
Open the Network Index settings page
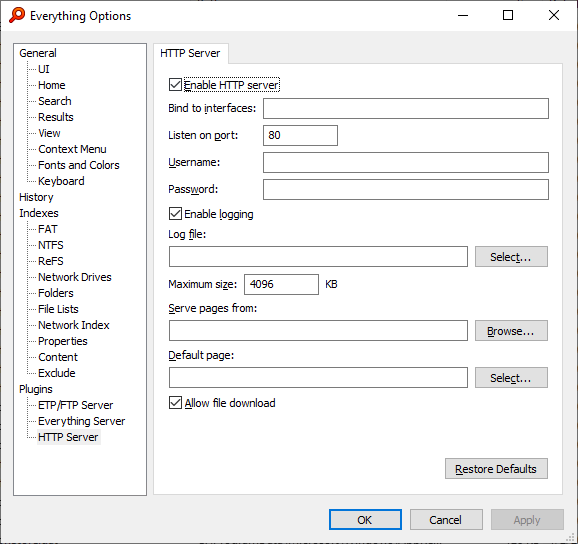pyautogui.click(x=74, y=325)
